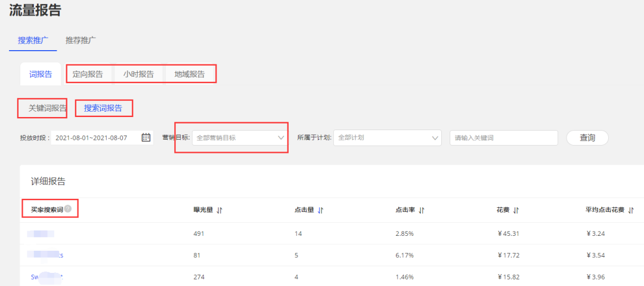Sort by 点击量 column arrows
644x286 pixels.
click(320, 210)
